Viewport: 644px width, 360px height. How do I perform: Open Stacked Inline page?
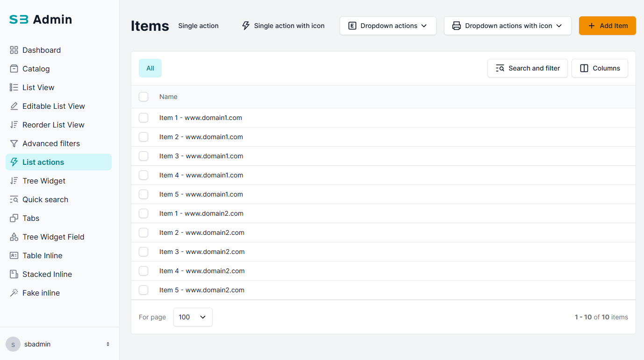tap(58, 274)
